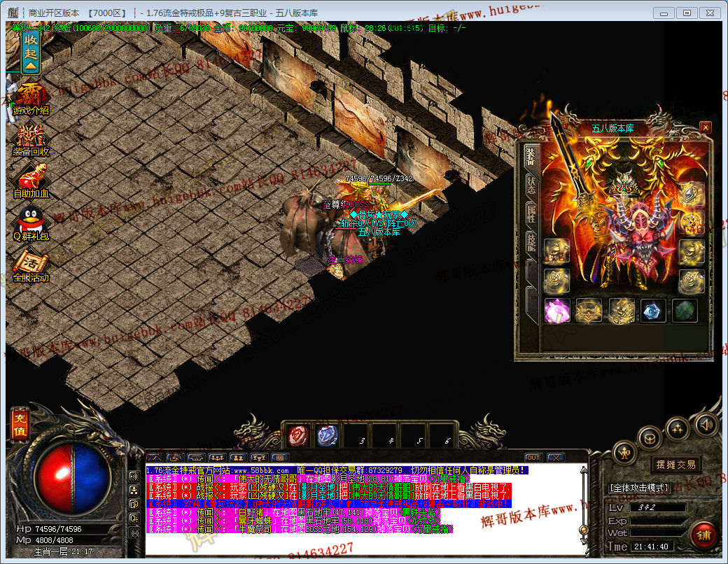The width and height of the screenshot is (728, 564).
Task: Toggle the guild chat channel icon left of chat
Action: 134,518
